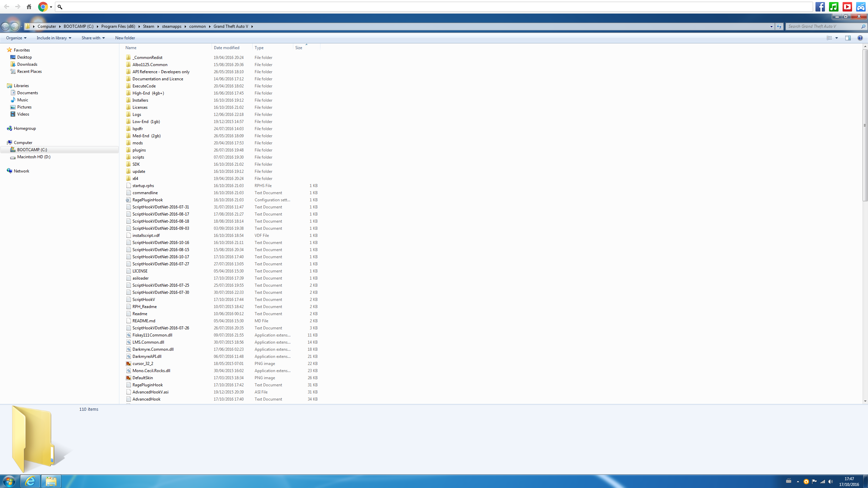Click the home icon in top bar
The height and width of the screenshot is (488, 868).
[29, 7]
